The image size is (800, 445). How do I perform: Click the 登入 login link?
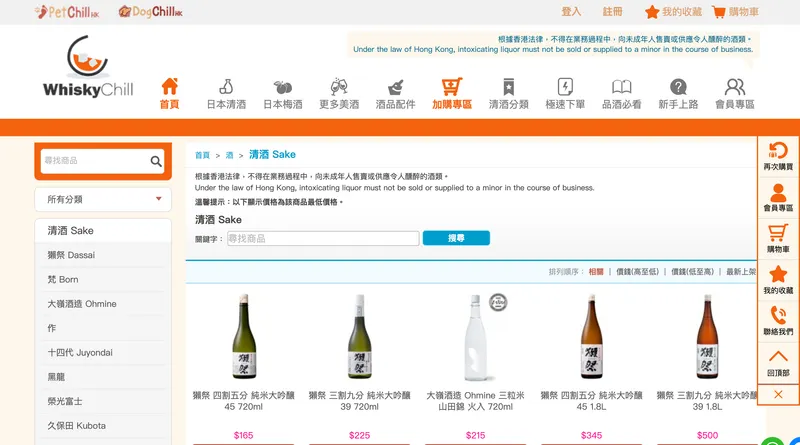click(x=571, y=12)
